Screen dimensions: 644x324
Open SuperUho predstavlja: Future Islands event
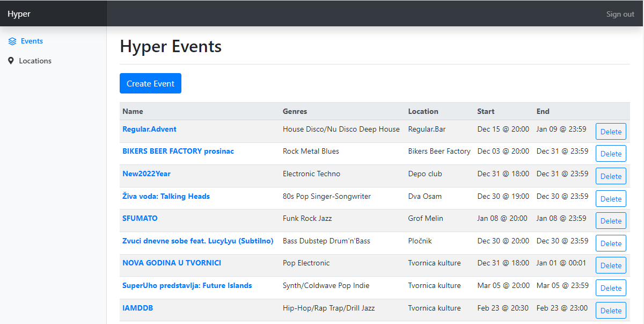pyautogui.click(x=187, y=286)
